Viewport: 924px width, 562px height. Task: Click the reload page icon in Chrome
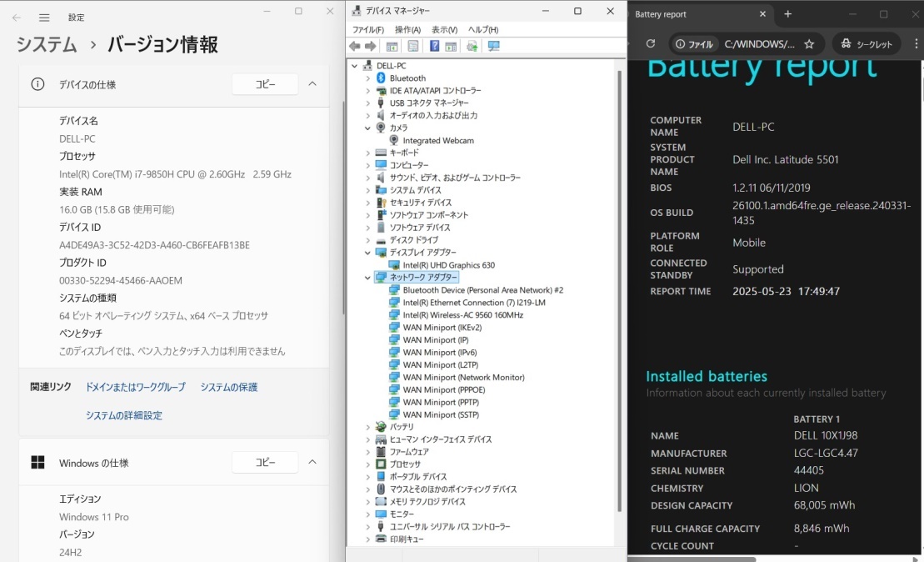(x=649, y=43)
